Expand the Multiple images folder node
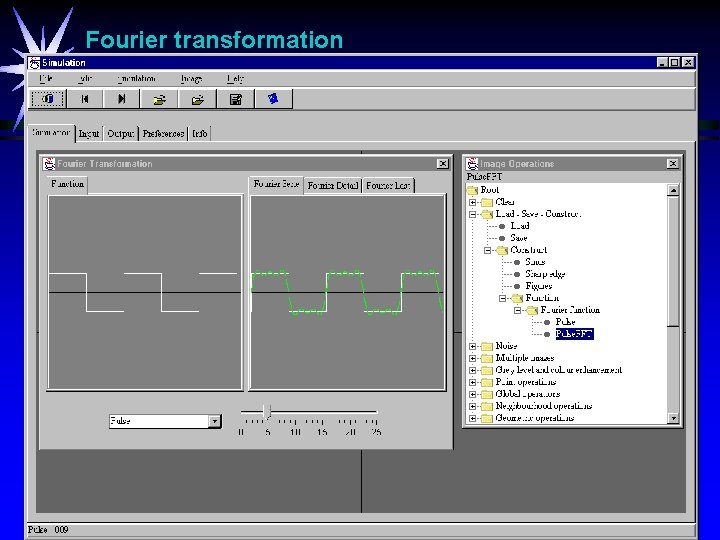The height and width of the screenshot is (540, 720). pos(472,358)
